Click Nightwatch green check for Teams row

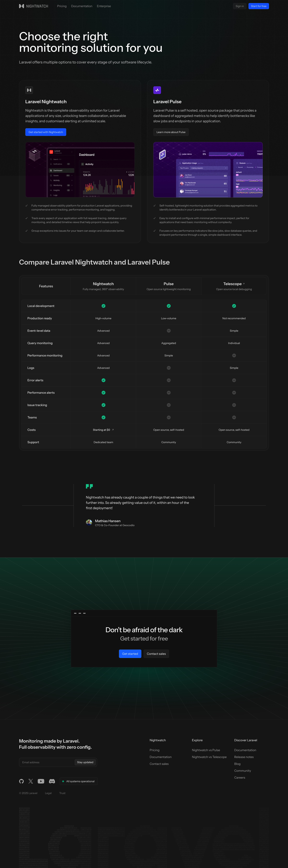click(103, 418)
